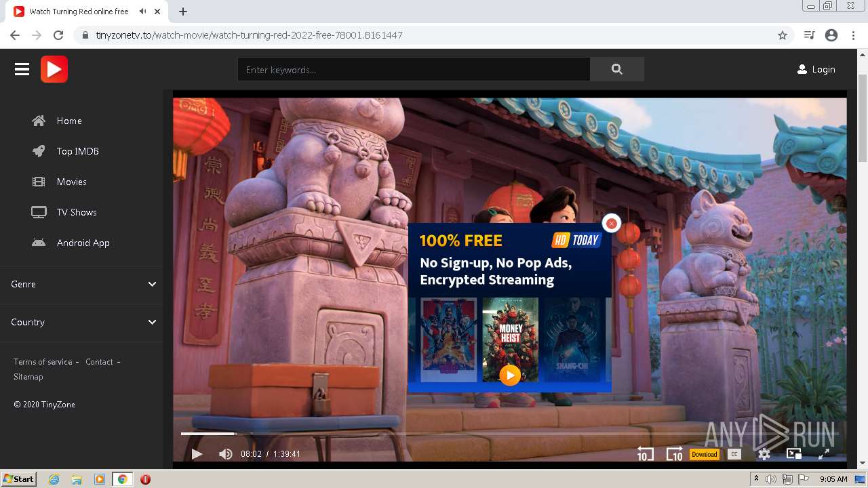This screenshot has height=488, width=868.
Task: Close the HD Today ad popup
Action: point(611,223)
